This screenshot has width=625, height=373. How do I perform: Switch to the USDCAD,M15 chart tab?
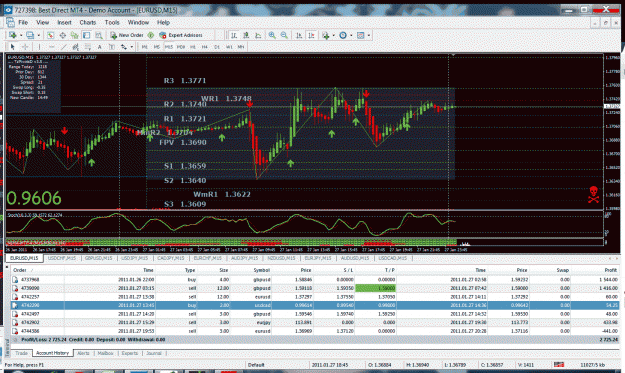(393, 258)
